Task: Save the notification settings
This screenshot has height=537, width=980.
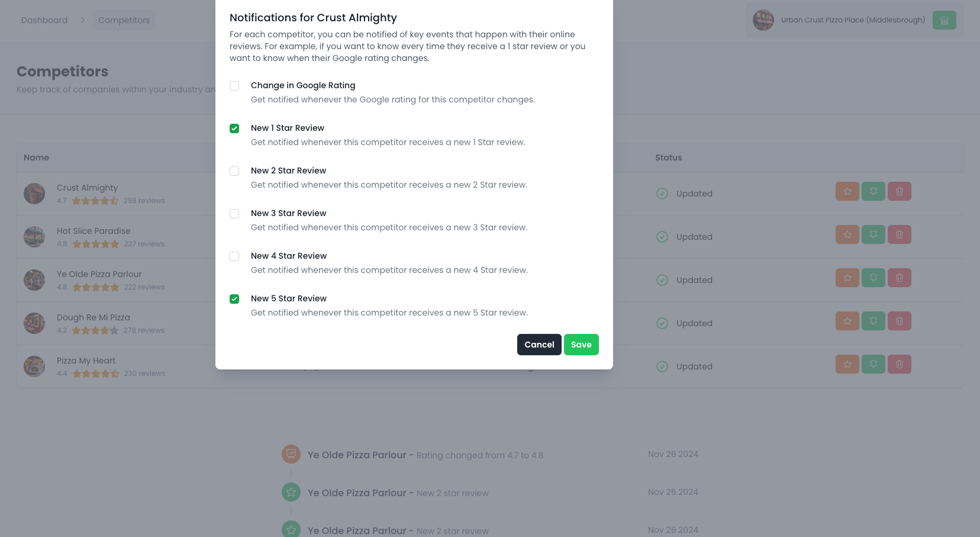Action: pyautogui.click(x=581, y=345)
